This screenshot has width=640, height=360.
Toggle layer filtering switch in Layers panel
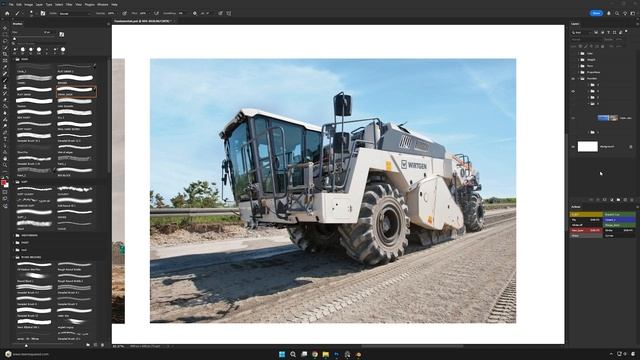click(x=626, y=31)
